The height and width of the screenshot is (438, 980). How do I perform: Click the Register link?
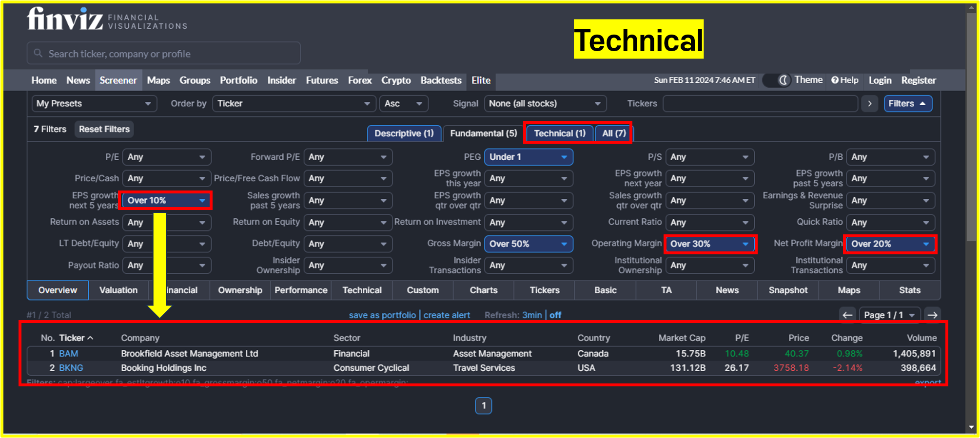tap(919, 80)
